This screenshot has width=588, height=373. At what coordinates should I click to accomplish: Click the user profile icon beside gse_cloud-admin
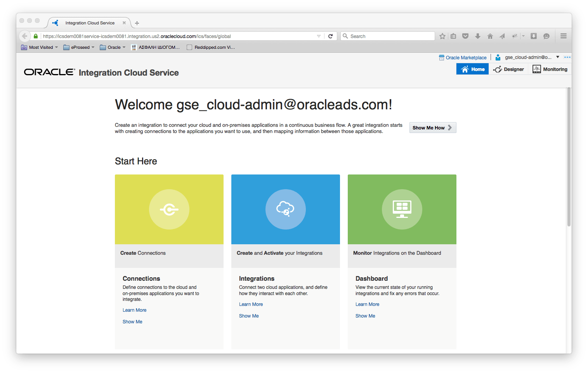(x=498, y=57)
